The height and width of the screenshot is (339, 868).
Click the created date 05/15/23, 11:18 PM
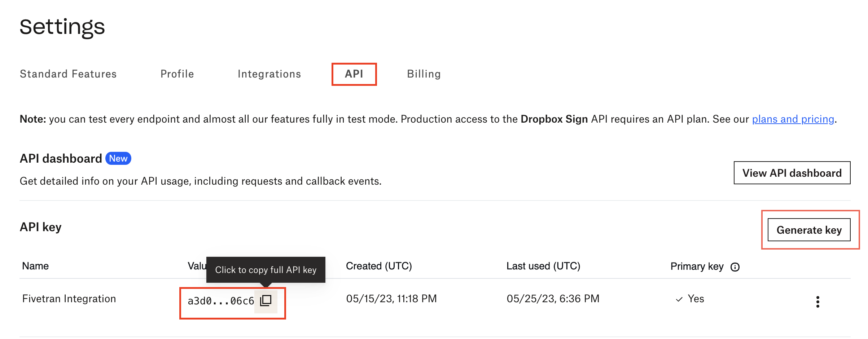pos(391,299)
